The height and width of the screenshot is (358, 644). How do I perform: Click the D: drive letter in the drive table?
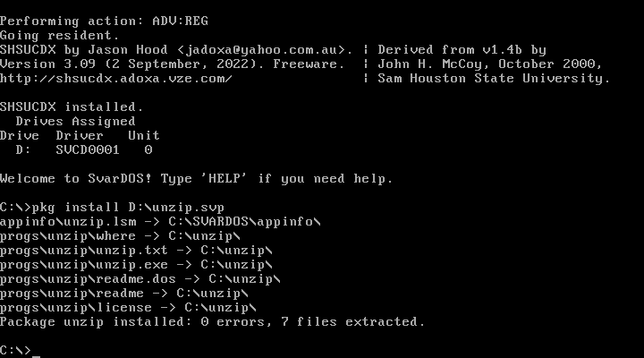pos(24,149)
